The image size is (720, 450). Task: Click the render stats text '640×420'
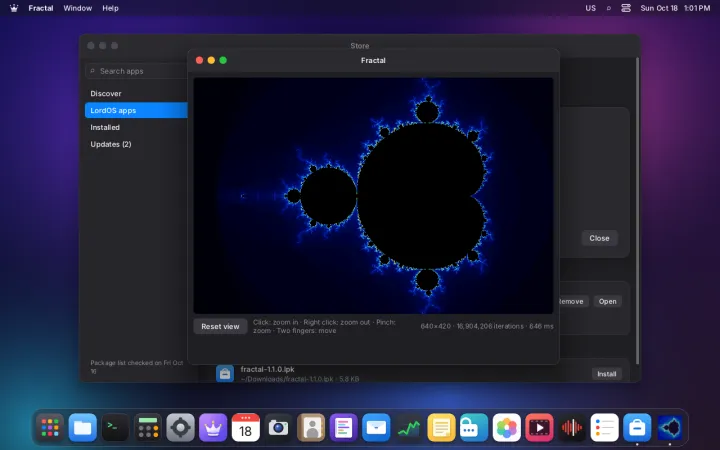(435, 326)
